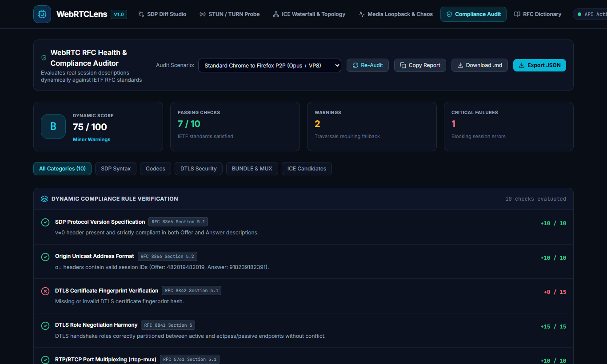
Task: Click the 7 / 10 passing checks value
Action: [x=189, y=124]
